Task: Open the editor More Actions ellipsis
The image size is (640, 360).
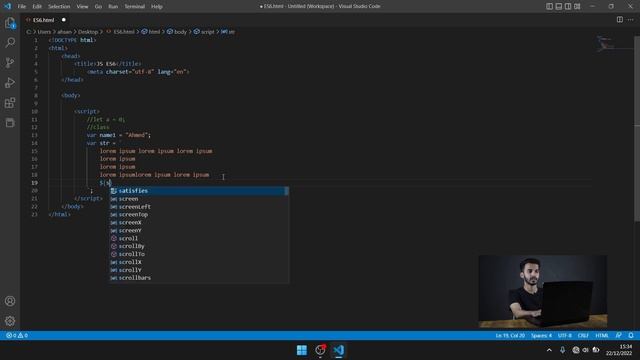Action: click(631, 20)
